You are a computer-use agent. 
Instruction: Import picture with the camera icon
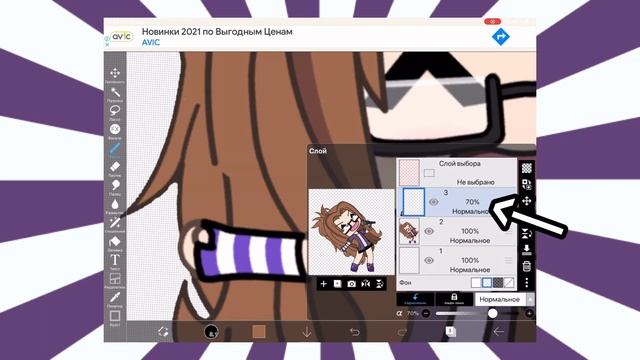(351, 284)
